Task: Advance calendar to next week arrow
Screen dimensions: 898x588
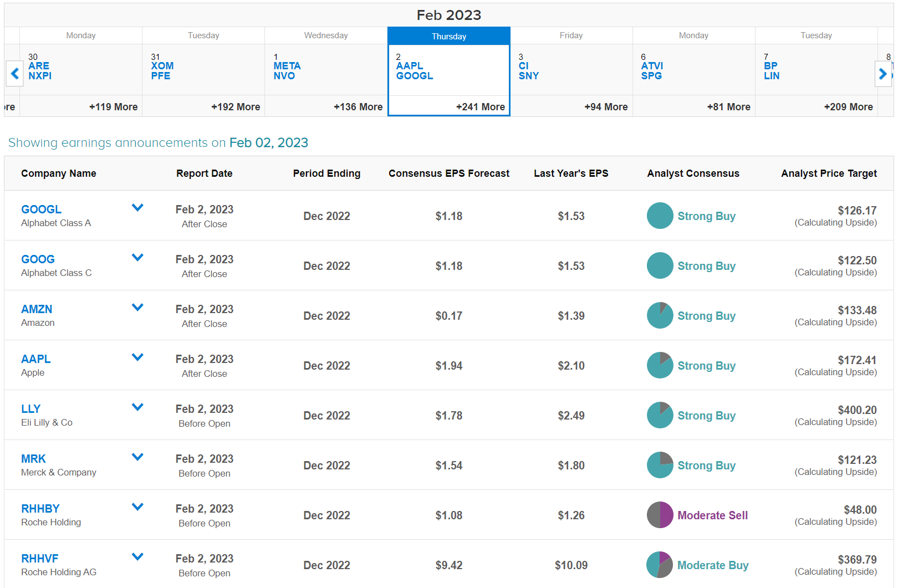Action: click(x=882, y=73)
